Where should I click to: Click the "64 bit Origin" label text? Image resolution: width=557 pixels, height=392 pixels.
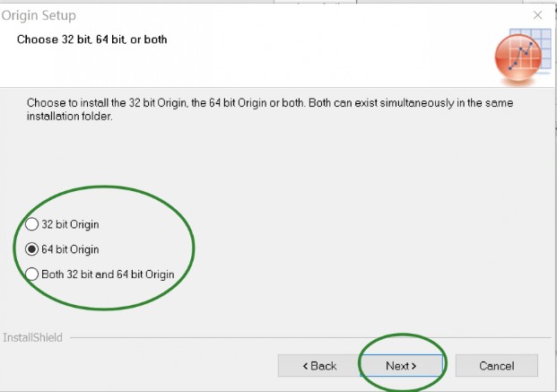70,248
